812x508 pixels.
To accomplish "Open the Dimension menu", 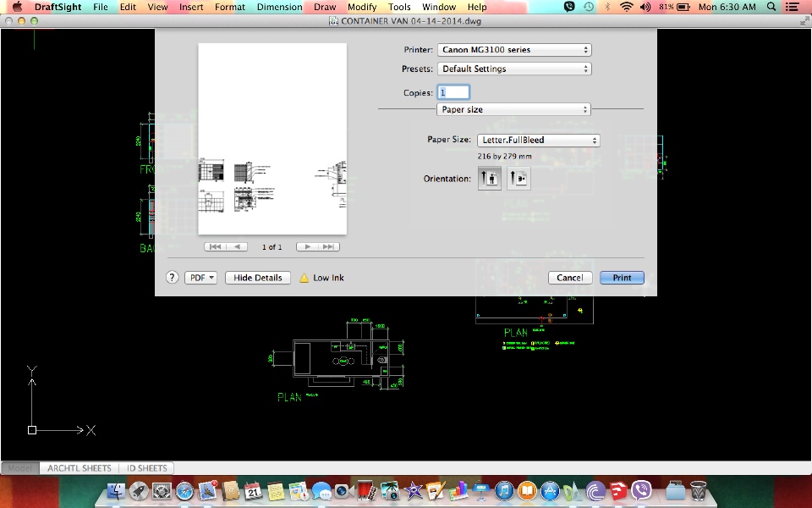I will click(280, 7).
